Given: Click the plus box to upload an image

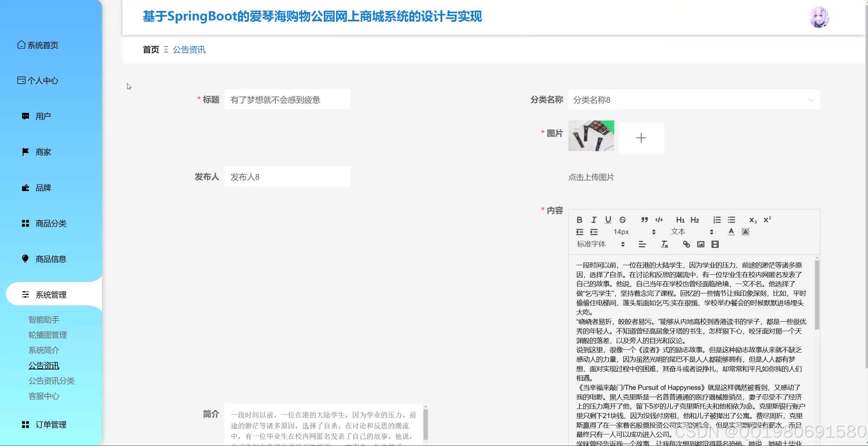Looking at the screenshot, I should pyautogui.click(x=641, y=138).
